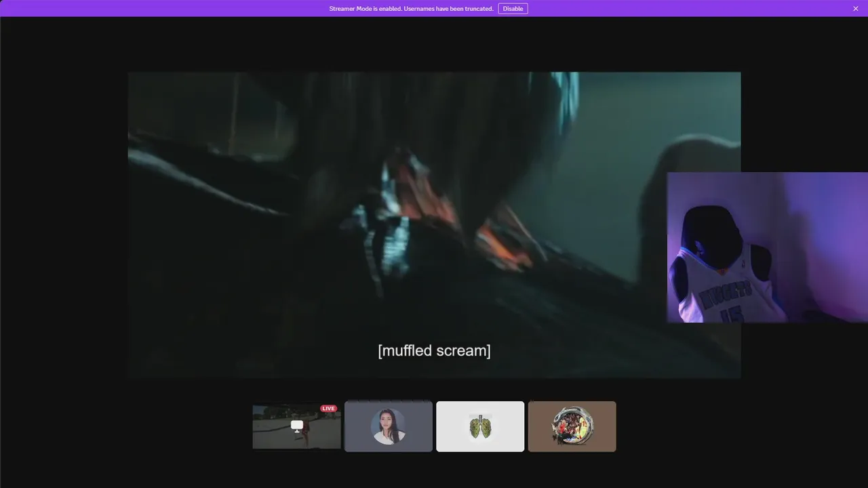868x488 pixels.
Task: Click the webcam overlay with jersey
Action: [768, 247]
